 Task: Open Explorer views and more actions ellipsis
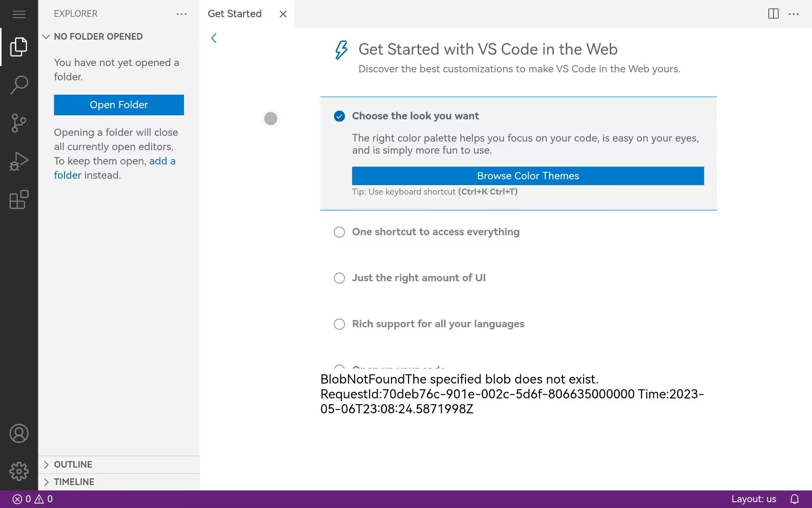182,14
